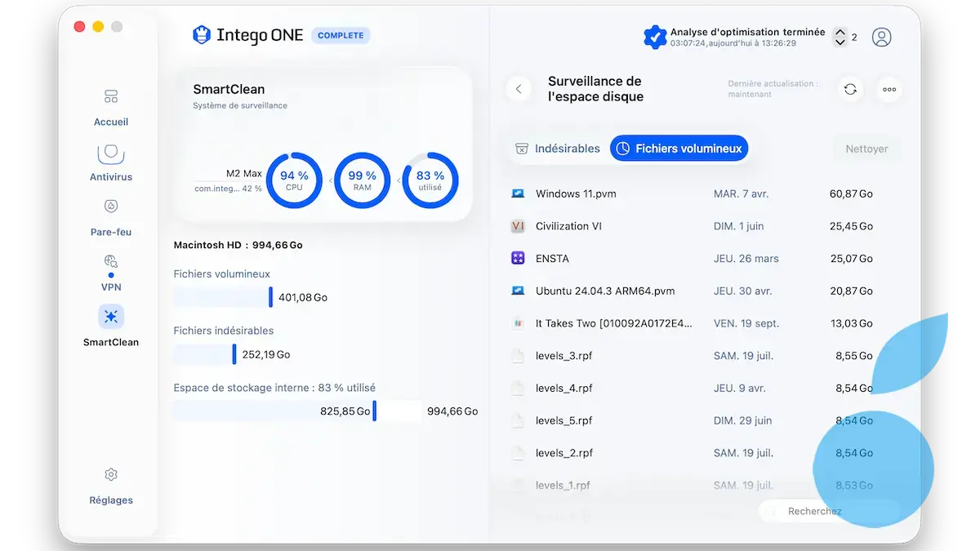The width and height of the screenshot is (980, 551).
Task: Click the M2 Max processor label
Action: (244, 174)
